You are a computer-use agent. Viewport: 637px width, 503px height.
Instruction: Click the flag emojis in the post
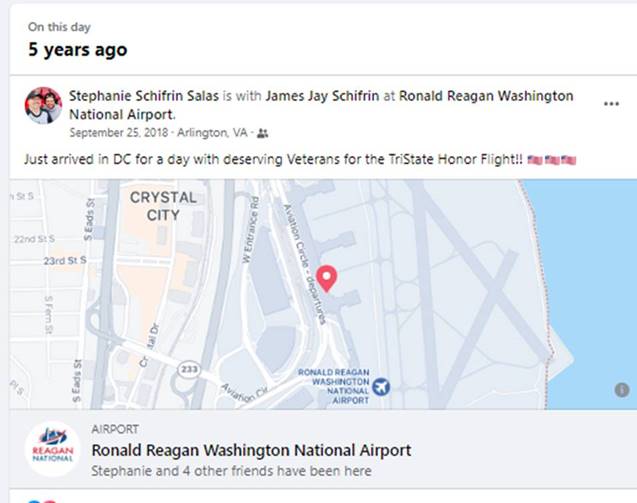click(x=556, y=160)
